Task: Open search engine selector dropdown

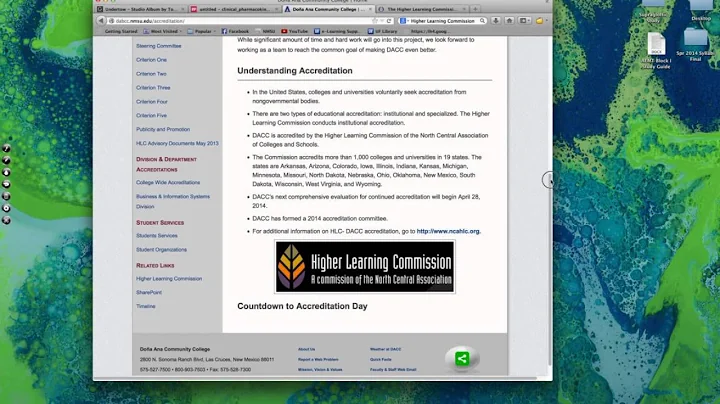Action: click(x=404, y=21)
